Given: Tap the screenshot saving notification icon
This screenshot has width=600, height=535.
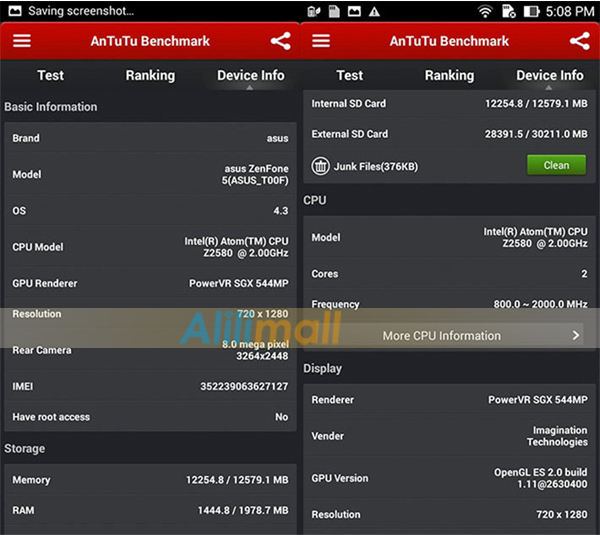Looking at the screenshot, I should (x=15, y=11).
